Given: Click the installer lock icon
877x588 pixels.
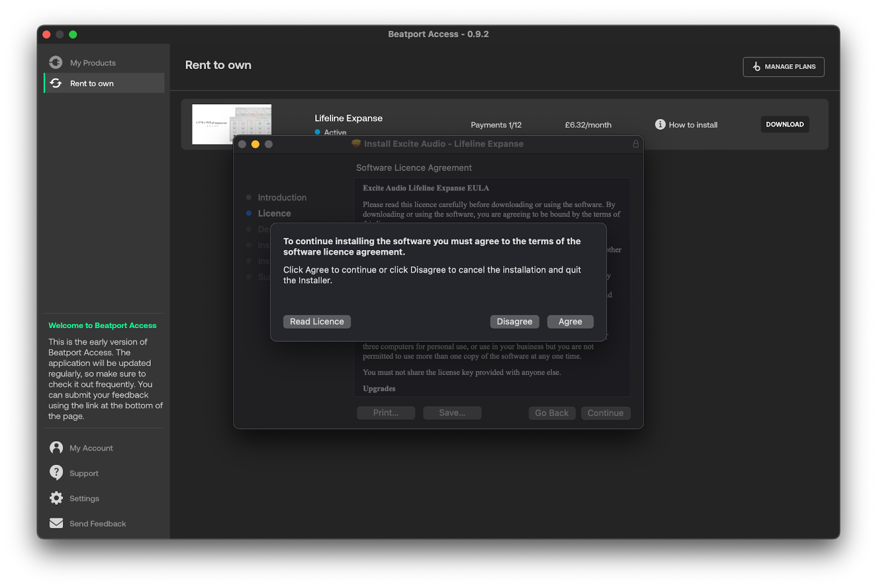Looking at the screenshot, I should pos(635,144).
